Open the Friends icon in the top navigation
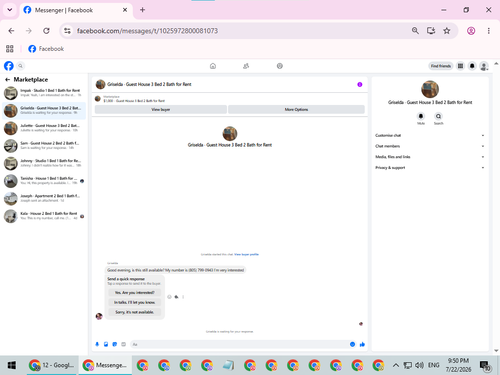The width and height of the screenshot is (500, 375). coord(246,66)
